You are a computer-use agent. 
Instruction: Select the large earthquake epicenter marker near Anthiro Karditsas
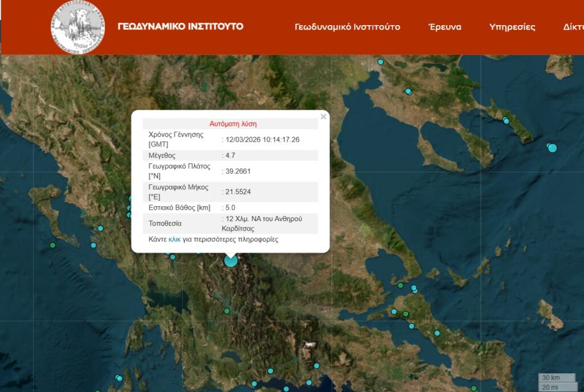tap(230, 261)
